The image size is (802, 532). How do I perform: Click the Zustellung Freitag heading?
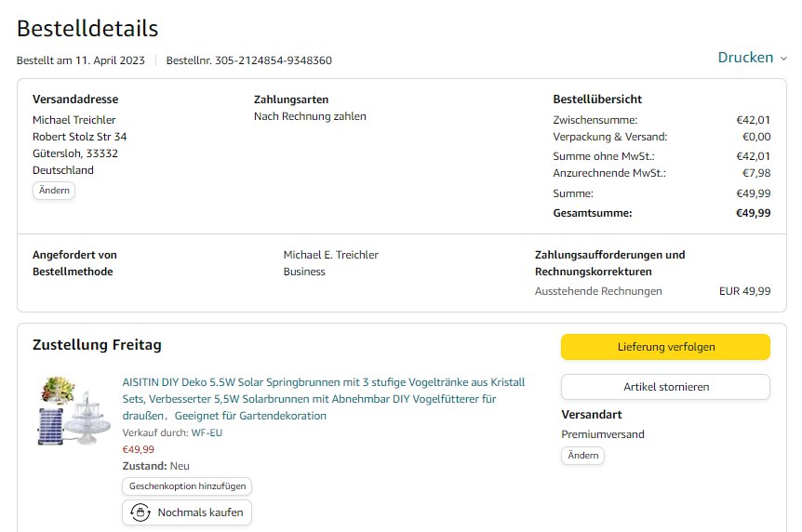tap(97, 345)
